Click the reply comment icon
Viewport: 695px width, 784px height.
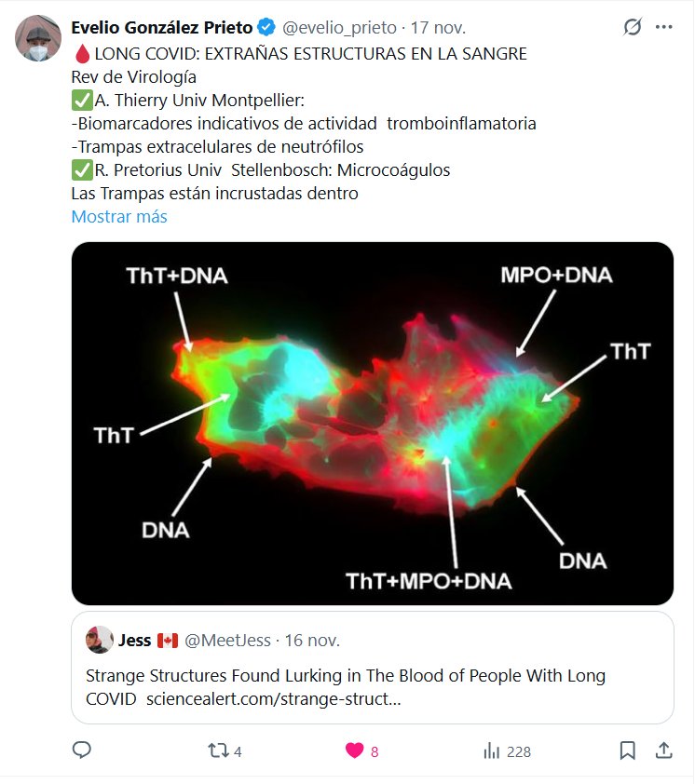82,750
